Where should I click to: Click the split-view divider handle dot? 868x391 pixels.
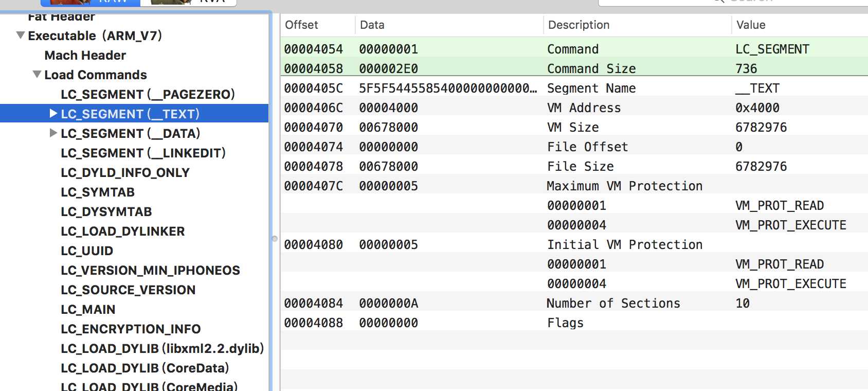[x=275, y=238]
